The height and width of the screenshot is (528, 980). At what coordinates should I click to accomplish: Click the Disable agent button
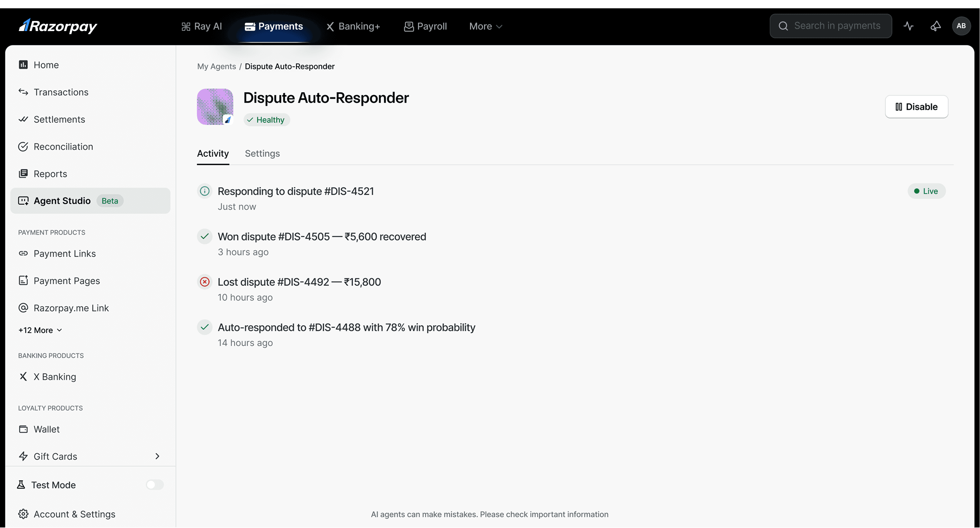916,106
